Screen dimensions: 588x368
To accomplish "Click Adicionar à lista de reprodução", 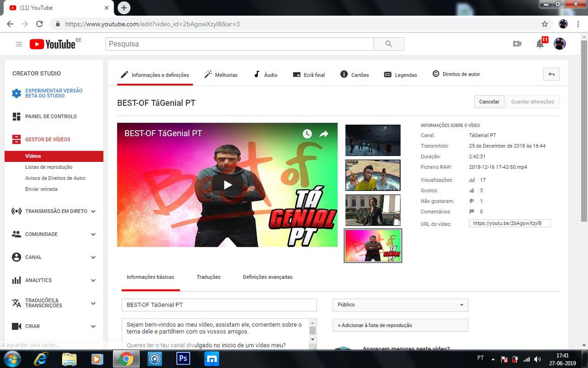I will (400, 325).
